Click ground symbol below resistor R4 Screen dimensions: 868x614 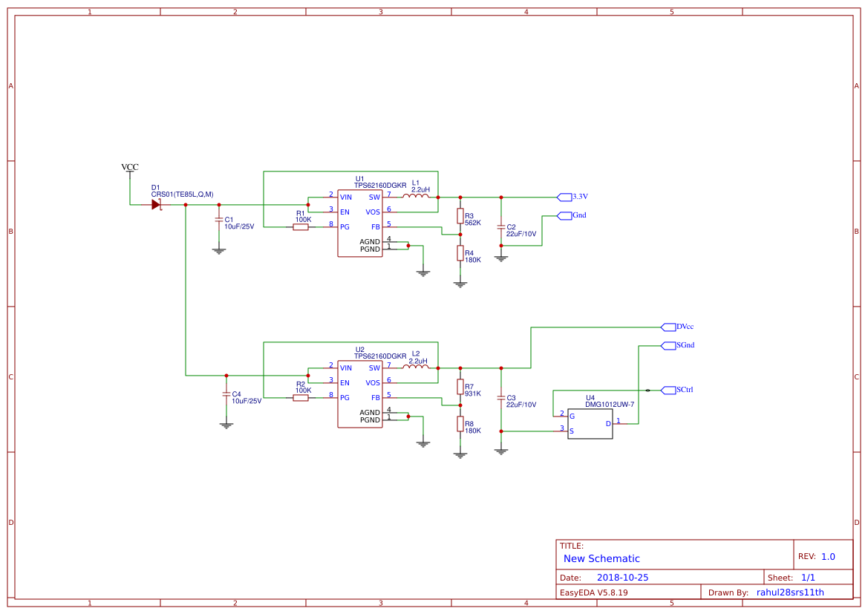tap(460, 284)
